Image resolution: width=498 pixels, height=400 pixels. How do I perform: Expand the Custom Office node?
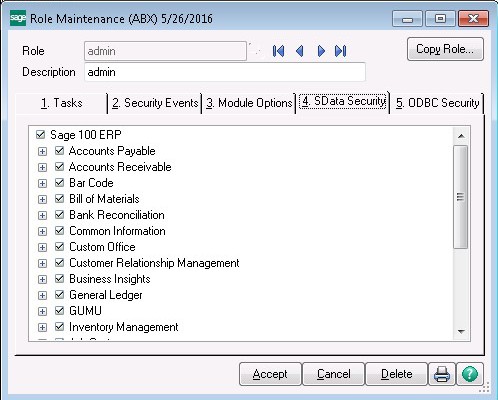click(42, 247)
